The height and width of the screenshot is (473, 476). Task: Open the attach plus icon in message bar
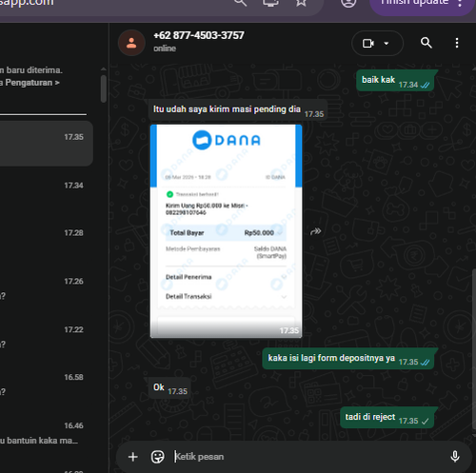tap(133, 457)
